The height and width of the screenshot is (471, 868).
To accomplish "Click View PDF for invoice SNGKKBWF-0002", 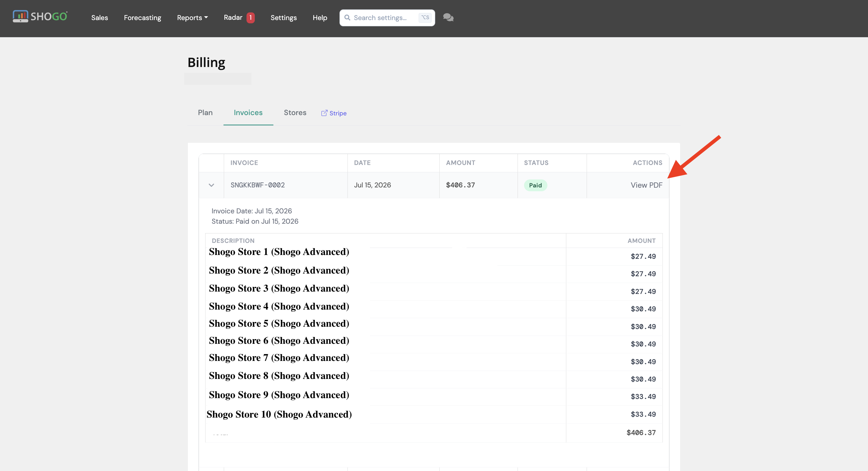I will (646, 185).
